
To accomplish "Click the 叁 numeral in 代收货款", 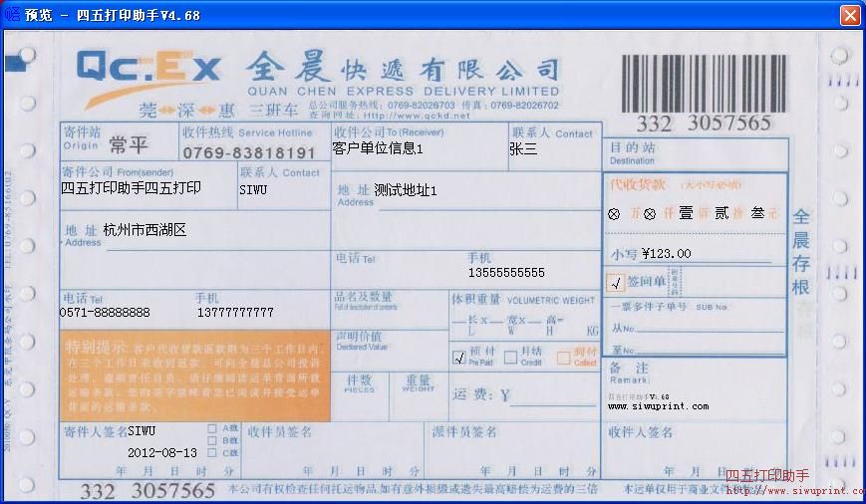I will 757,213.
